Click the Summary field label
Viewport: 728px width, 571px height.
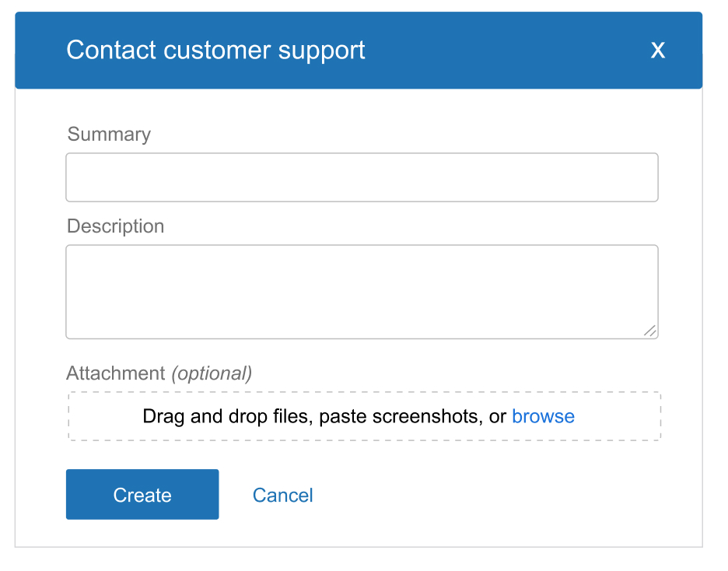(x=109, y=135)
